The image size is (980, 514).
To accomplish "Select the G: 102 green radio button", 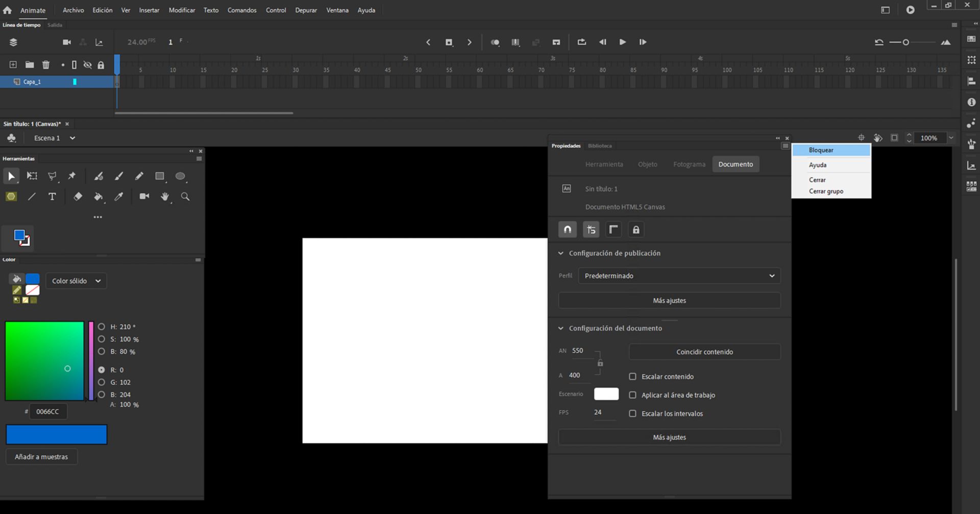I will 102,382.
